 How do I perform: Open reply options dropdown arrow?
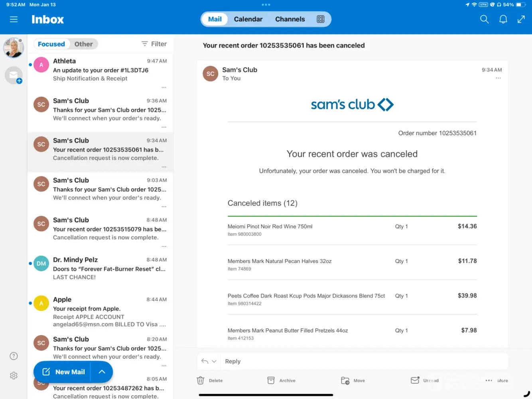[x=214, y=361]
